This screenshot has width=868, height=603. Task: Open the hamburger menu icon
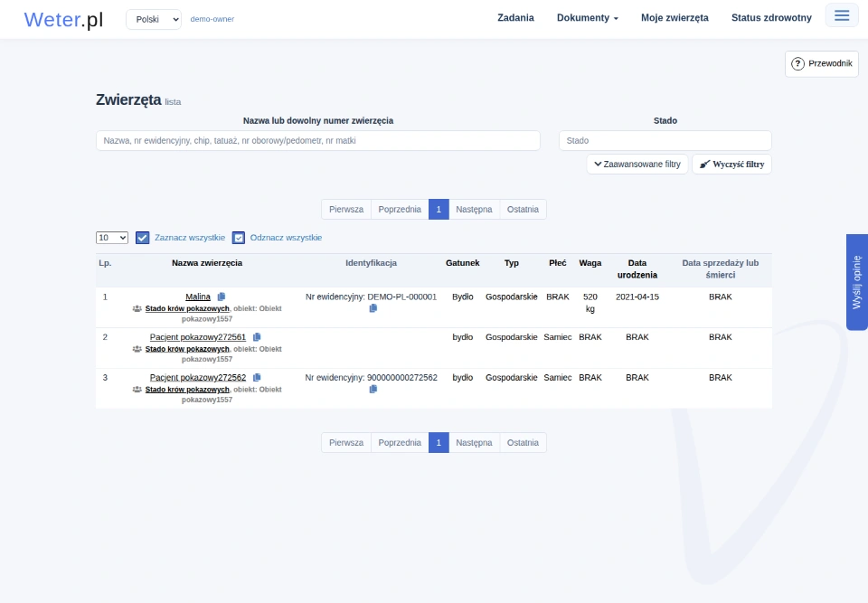pyautogui.click(x=842, y=15)
